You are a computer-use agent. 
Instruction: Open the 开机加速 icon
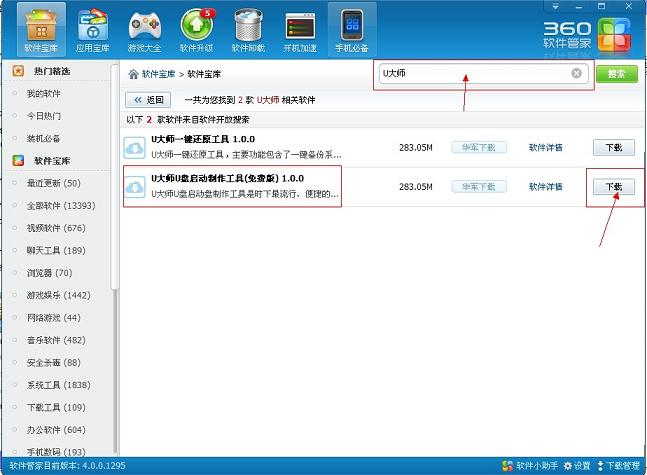pos(300,30)
